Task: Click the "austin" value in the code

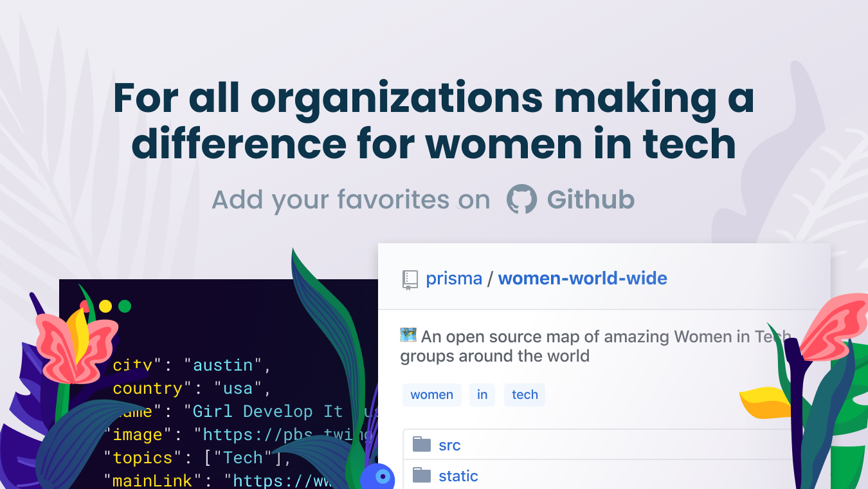Action: (x=223, y=365)
